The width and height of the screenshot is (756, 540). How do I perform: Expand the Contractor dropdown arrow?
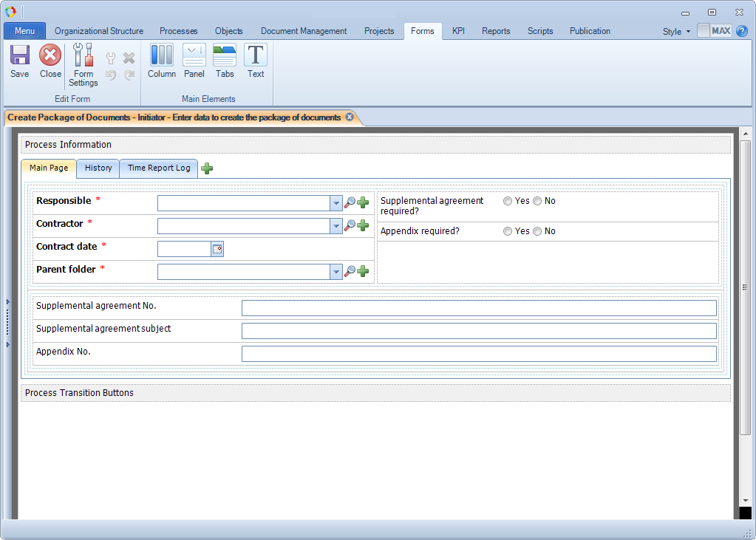pyautogui.click(x=336, y=226)
